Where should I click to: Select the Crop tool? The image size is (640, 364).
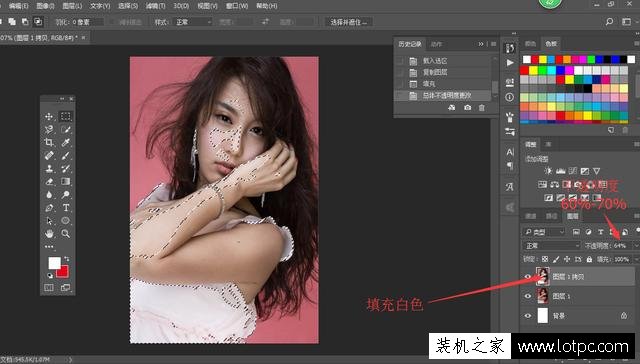click(x=49, y=142)
